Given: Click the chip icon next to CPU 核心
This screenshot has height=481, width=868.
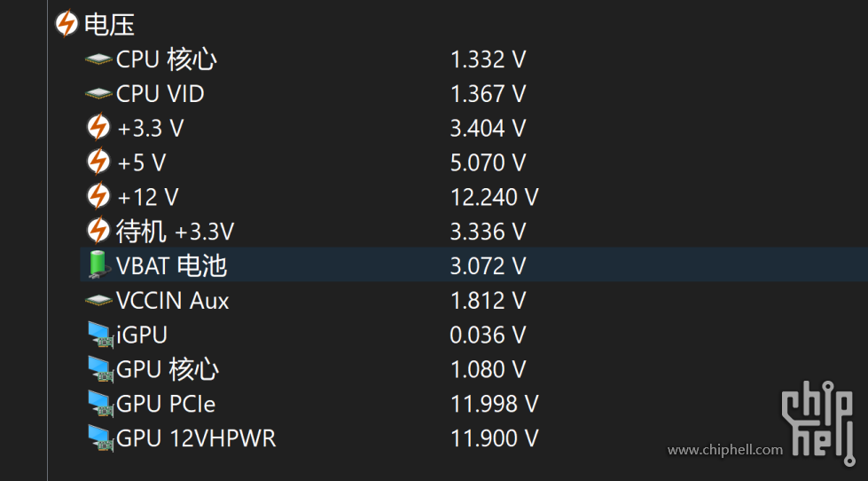Looking at the screenshot, I should 98,59.
